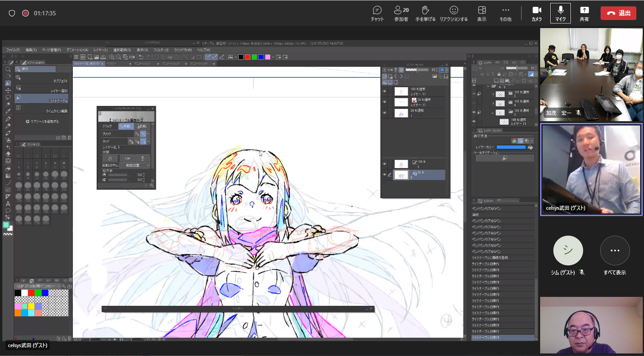
Task: Show all participants via すべて表示
Action: click(615, 256)
